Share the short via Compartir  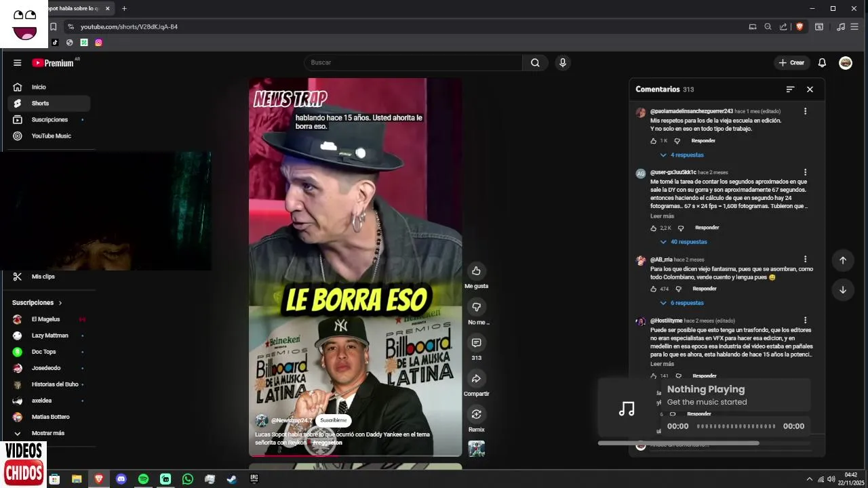pyautogui.click(x=476, y=379)
